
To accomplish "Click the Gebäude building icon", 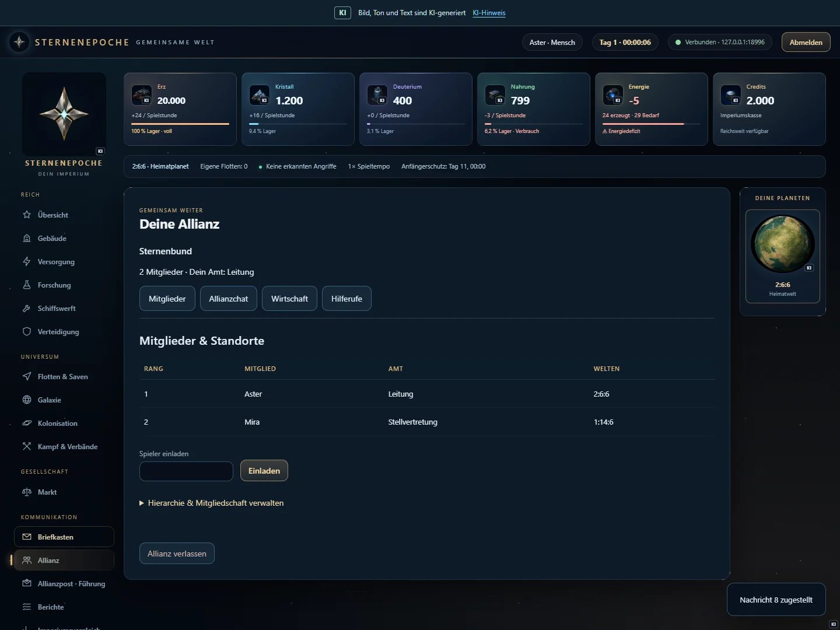I will [x=27, y=238].
